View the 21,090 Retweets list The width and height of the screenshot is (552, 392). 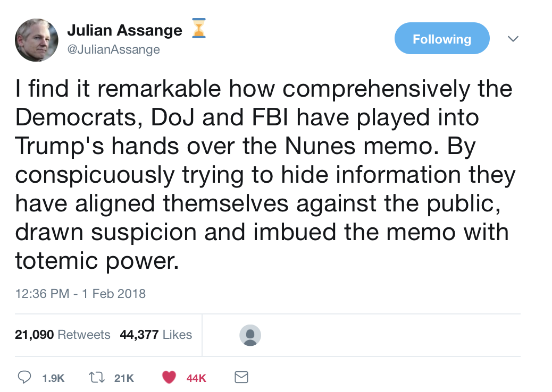(x=63, y=335)
